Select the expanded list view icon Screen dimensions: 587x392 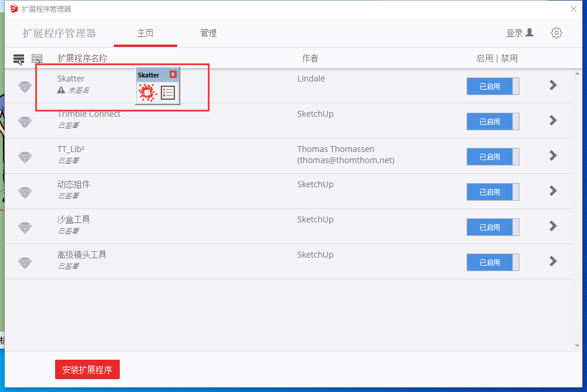pyautogui.click(x=19, y=59)
